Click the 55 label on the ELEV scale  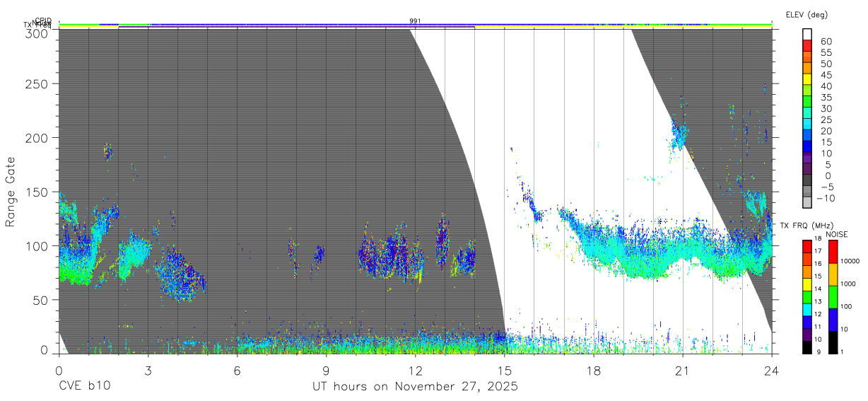tap(826, 53)
